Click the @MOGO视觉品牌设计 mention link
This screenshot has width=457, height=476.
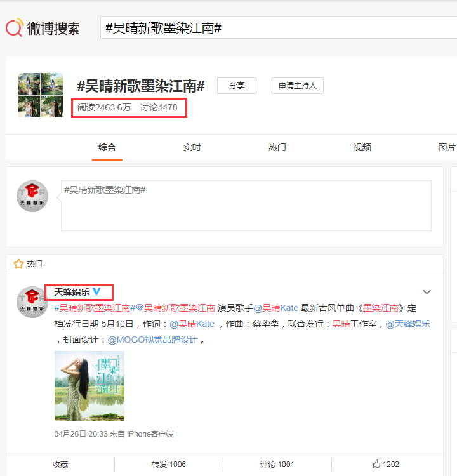[152, 340]
